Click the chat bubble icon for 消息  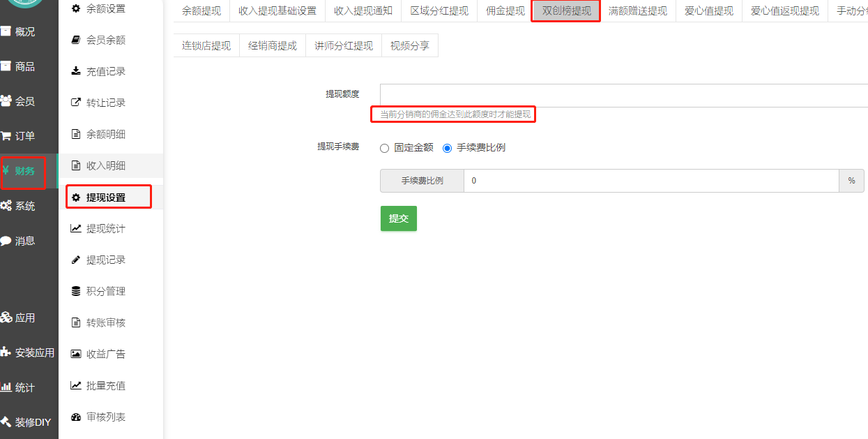(x=6, y=241)
